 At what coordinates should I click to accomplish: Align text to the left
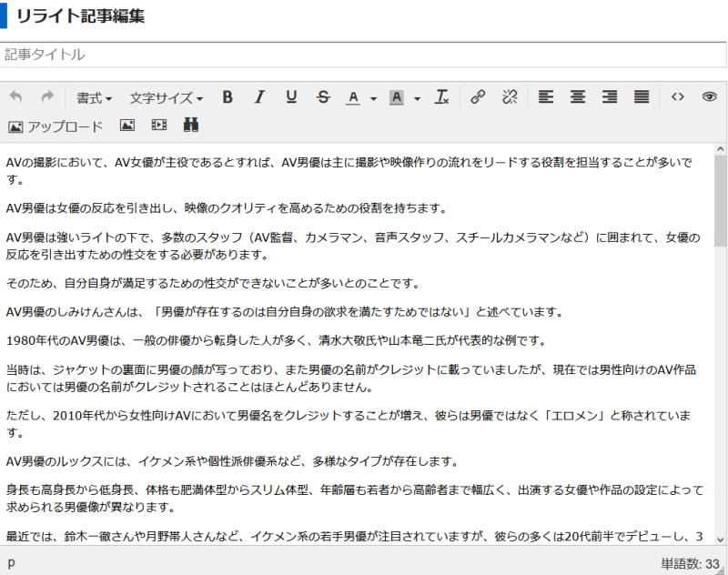point(546,97)
